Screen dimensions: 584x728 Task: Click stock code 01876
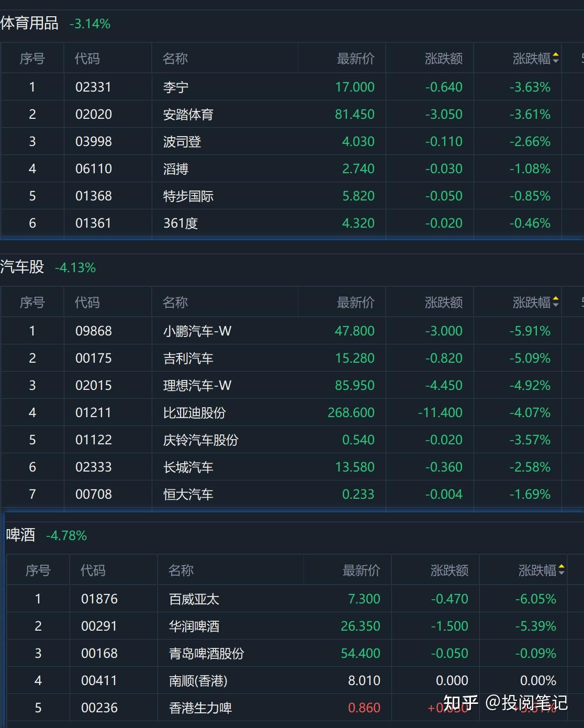pos(99,599)
